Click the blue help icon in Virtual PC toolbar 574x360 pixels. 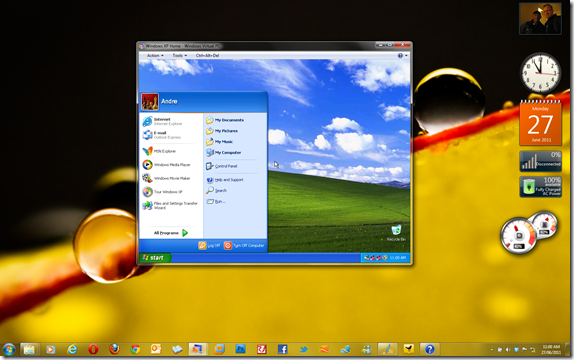tap(400, 56)
